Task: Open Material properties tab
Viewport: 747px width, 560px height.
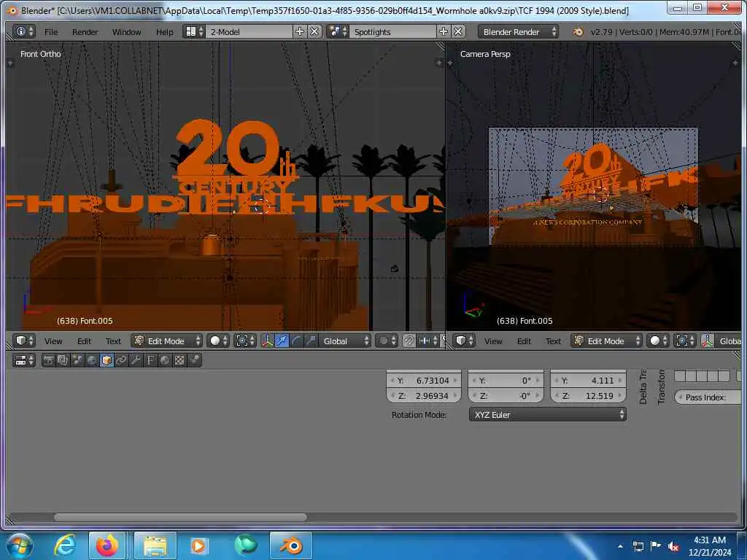Action: [165, 360]
